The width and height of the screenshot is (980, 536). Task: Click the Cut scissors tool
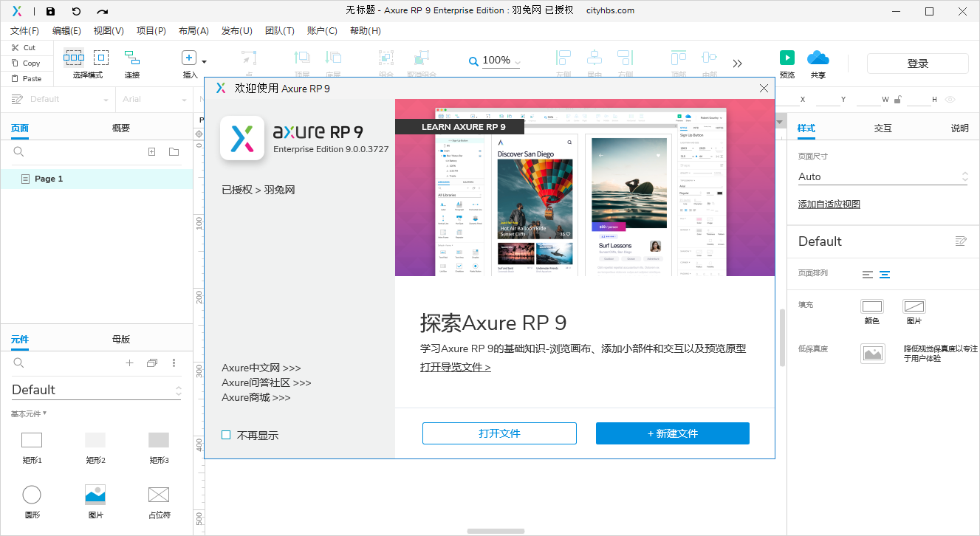(23, 47)
